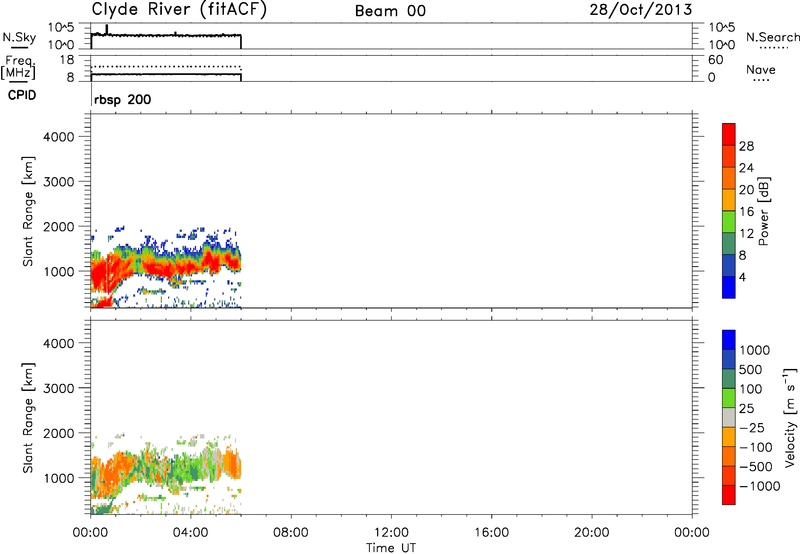This screenshot has height=554, width=800.
Task: Pick the bright blue bottom segment of power colorbar
Action: pos(729,287)
